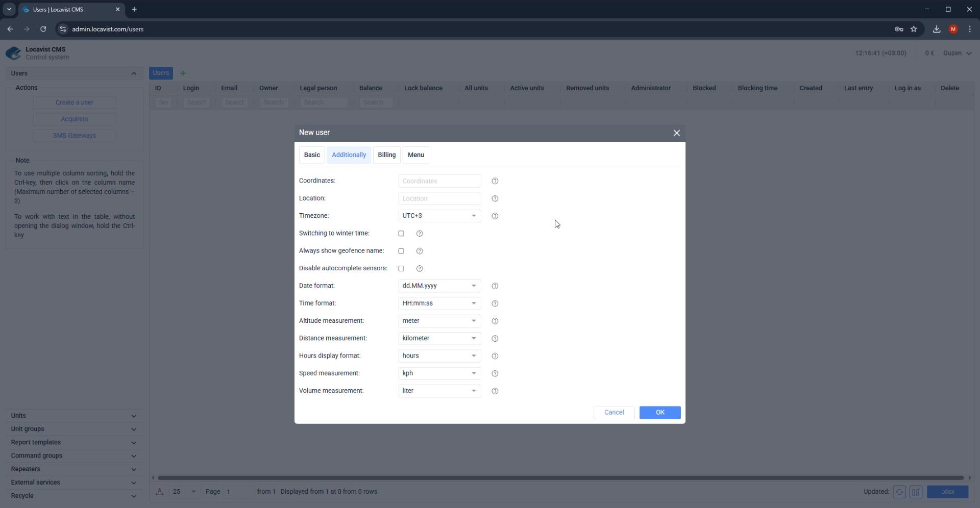Check Always show geofence name
The image size is (980, 508).
pos(401,251)
